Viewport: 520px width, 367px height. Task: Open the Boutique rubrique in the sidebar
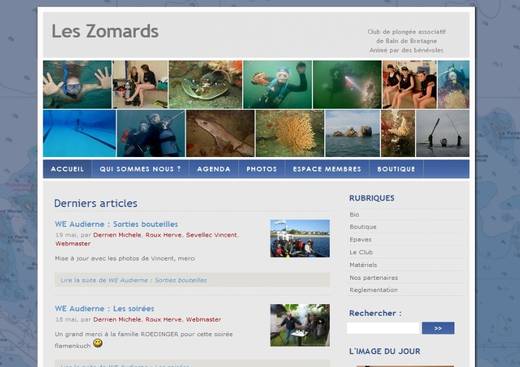click(x=363, y=227)
